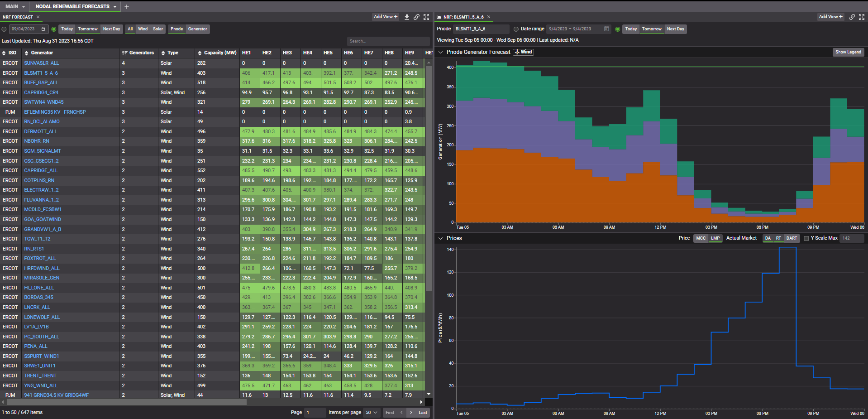This screenshot has width=868, height=419.
Task: Select the Date range radio button
Action: [516, 29]
